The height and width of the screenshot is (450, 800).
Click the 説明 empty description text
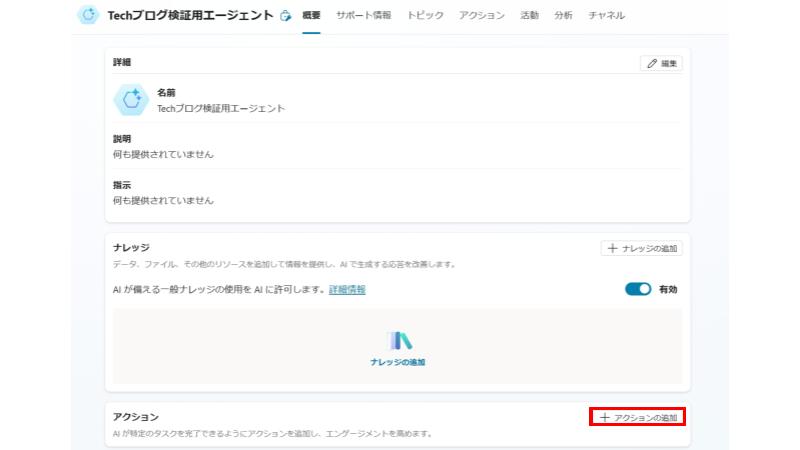pos(163,154)
